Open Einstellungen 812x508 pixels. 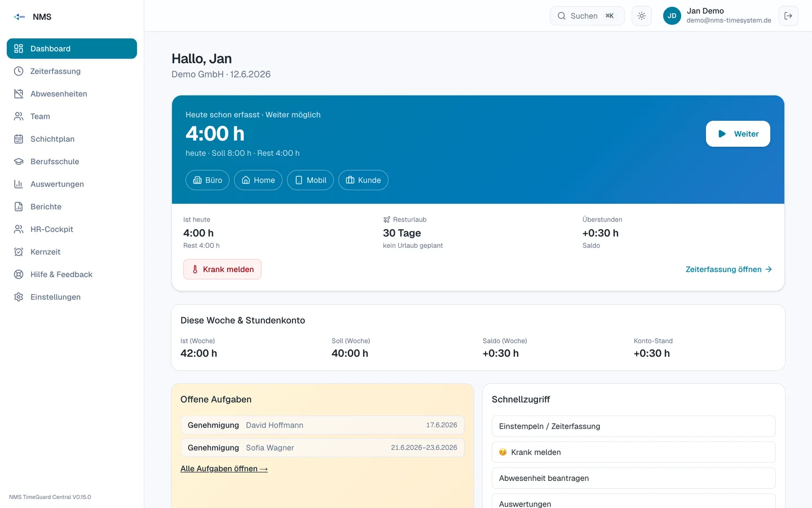(x=72, y=297)
